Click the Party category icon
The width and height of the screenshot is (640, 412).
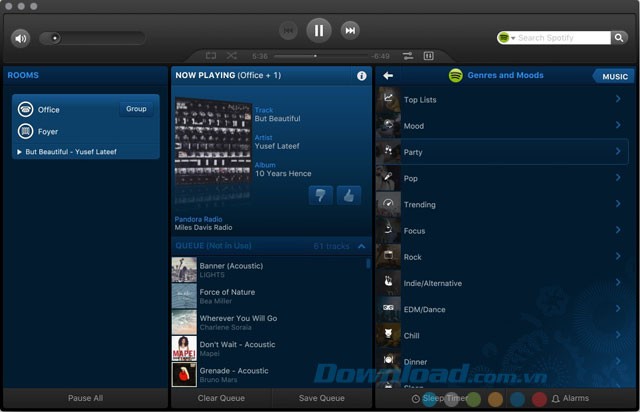point(388,151)
